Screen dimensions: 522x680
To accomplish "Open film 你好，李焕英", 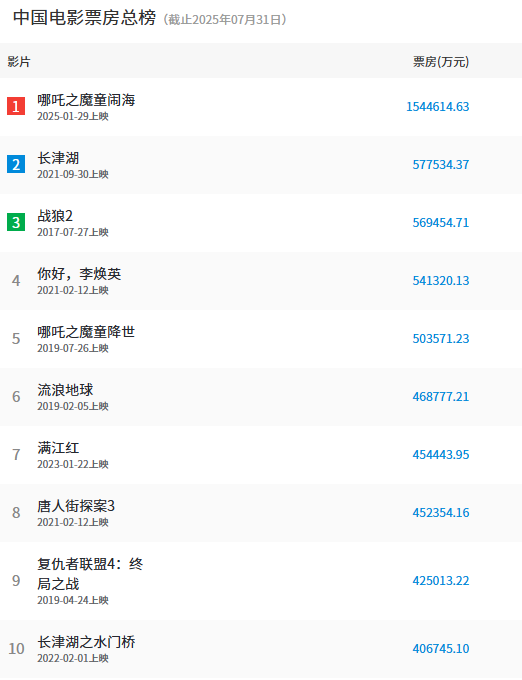I will pos(79,274).
